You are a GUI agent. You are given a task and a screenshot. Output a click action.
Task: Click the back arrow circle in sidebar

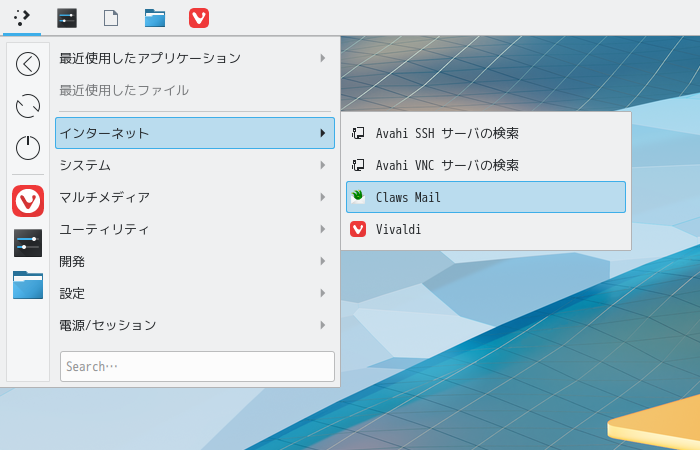(x=28, y=64)
